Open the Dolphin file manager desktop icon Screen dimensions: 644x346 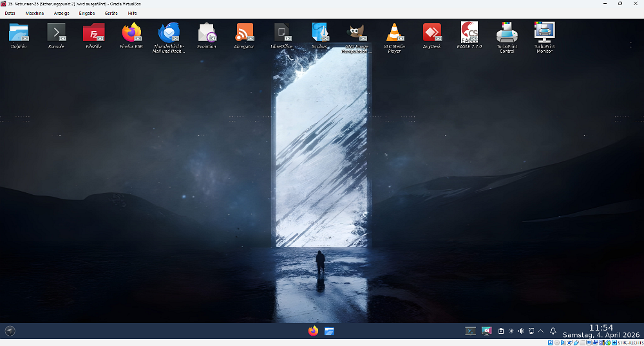click(x=19, y=33)
